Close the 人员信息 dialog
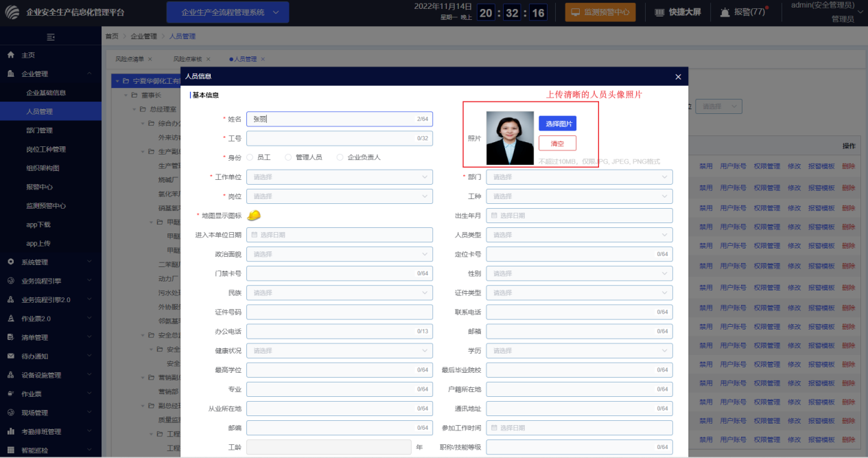Screen dimensions: 868x458 678,77
